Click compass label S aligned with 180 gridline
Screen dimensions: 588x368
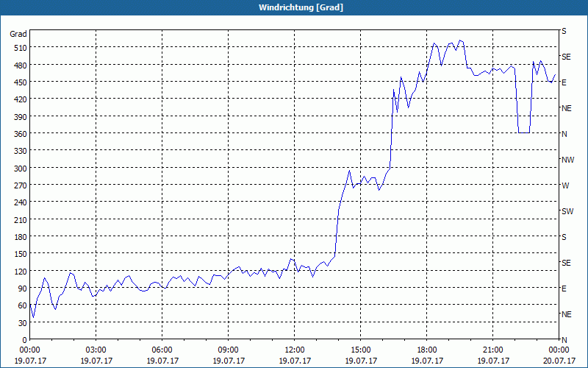tap(564, 237)
